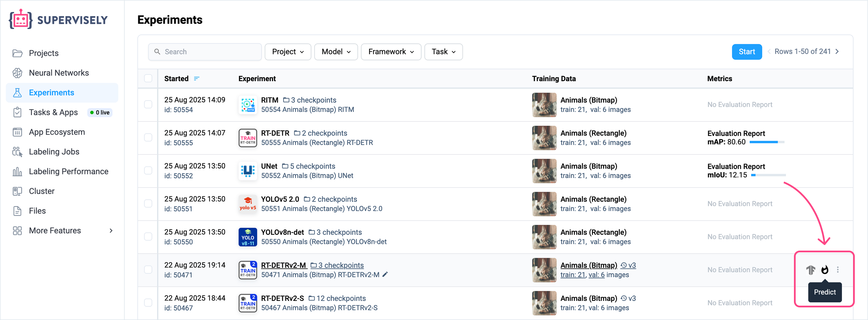
Task: Click the RITM experiment app icon
Action: (x=248, y=105)
